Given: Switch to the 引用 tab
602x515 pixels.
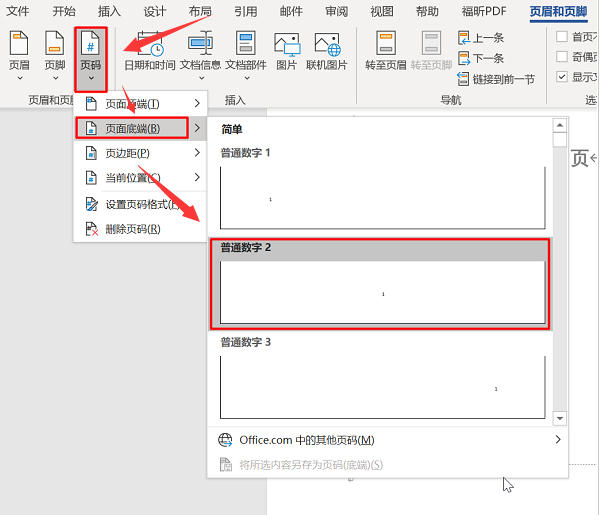Looking at the screenshot, I should pyautogui.click(x=246, y=12).
